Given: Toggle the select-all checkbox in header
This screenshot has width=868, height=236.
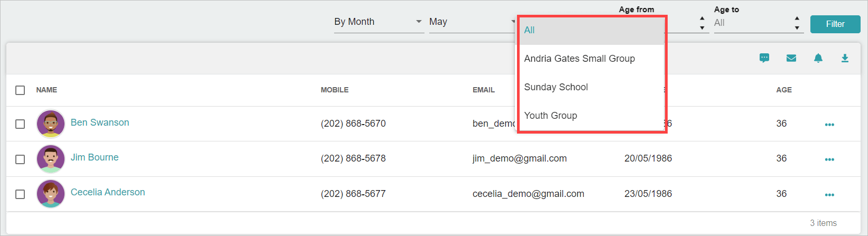Looking at the screenshot, I should [x=20, y=90].
